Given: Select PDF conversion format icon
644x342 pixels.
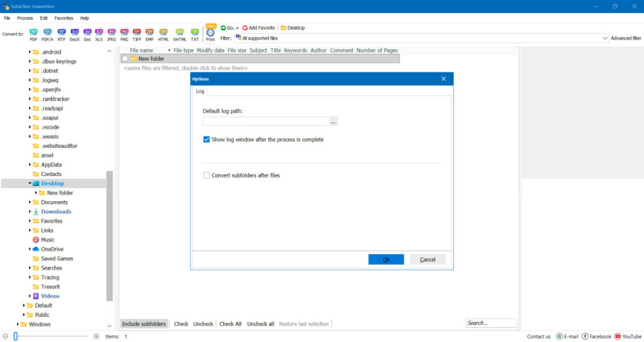Looking at the screenshot, I should pos(34,35).
